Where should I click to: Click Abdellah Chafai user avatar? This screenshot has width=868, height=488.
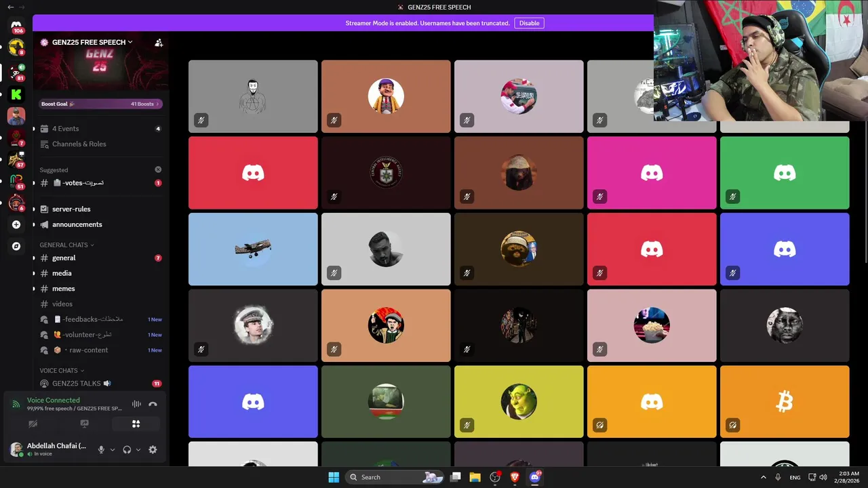coord(16,449)
